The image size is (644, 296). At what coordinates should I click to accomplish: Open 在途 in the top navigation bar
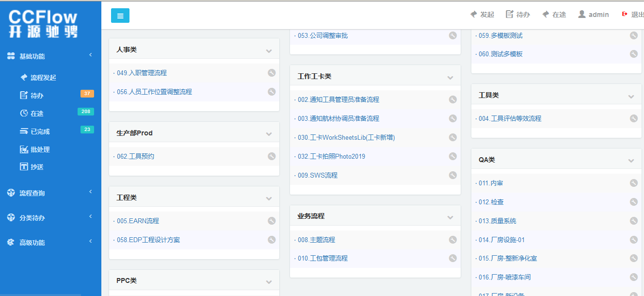point(554,15)
